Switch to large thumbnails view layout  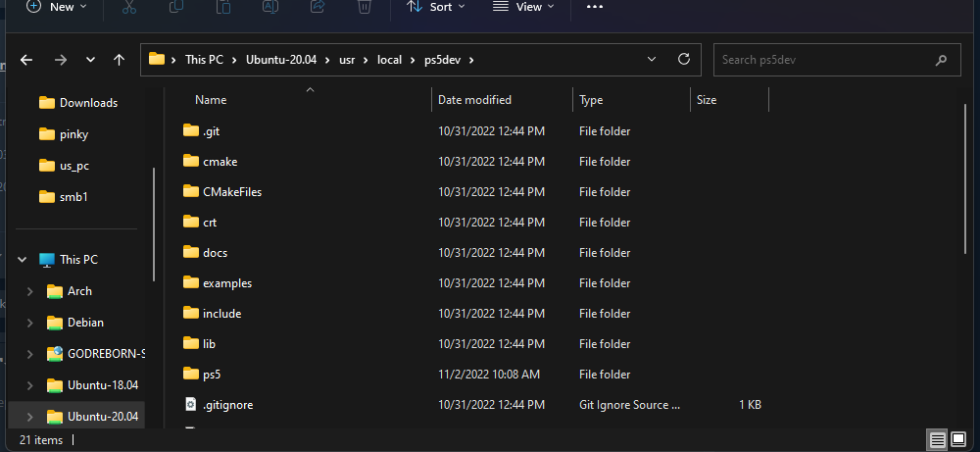click(958, 440)
